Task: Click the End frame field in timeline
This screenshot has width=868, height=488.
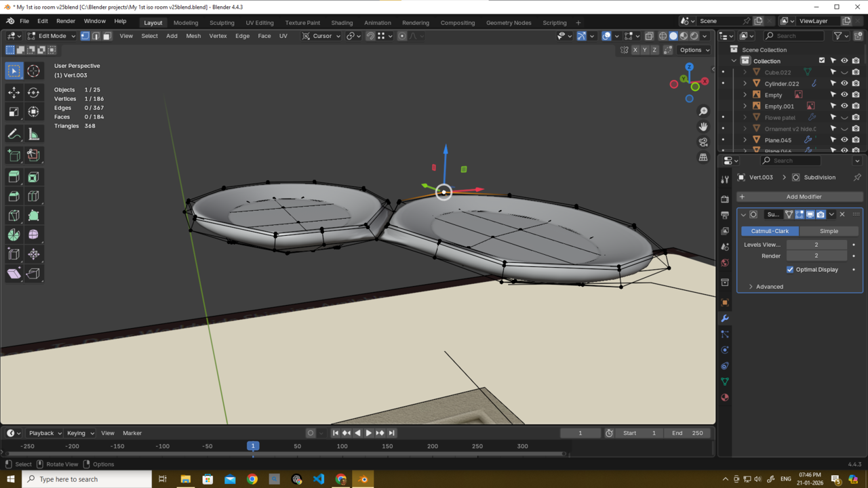Action: (688, 433)
